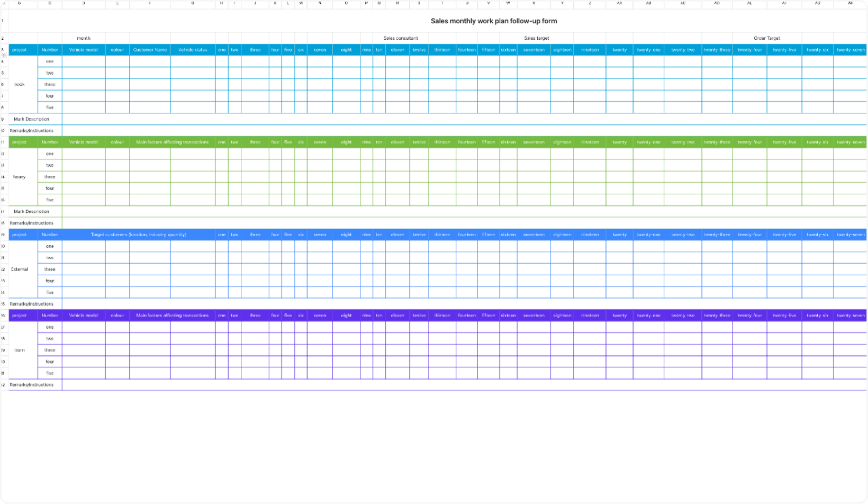The image size is (868, 504).
Task: Select the 'Sales monthly work plan follow-up form' title
Action: (x=493, y=21)
